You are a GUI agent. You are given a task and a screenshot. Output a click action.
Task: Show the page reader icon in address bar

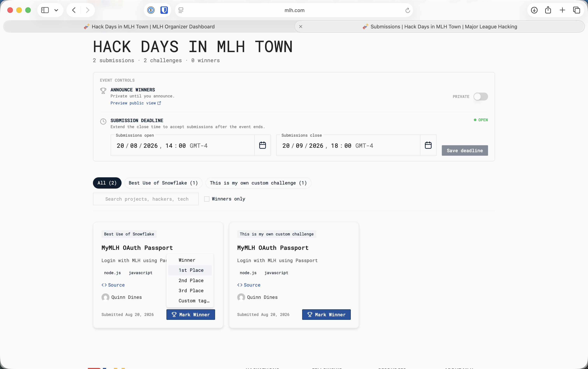tap(181, 10)
